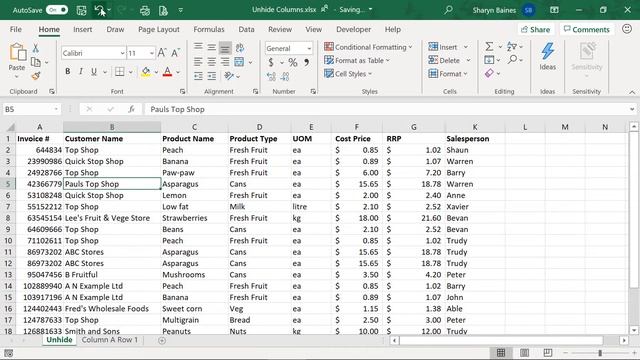Click the Print Preview icon
The image size is (640, 360).
163,10
